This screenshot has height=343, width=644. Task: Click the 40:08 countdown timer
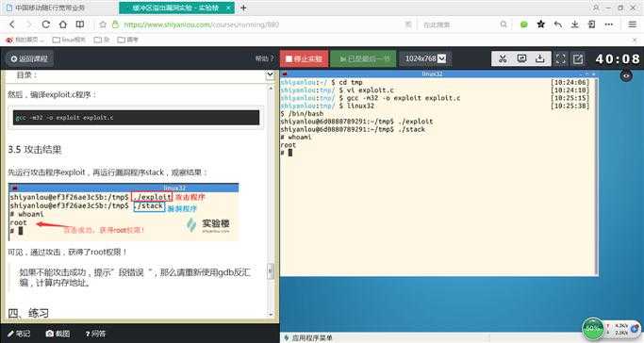tap(618, 59)
